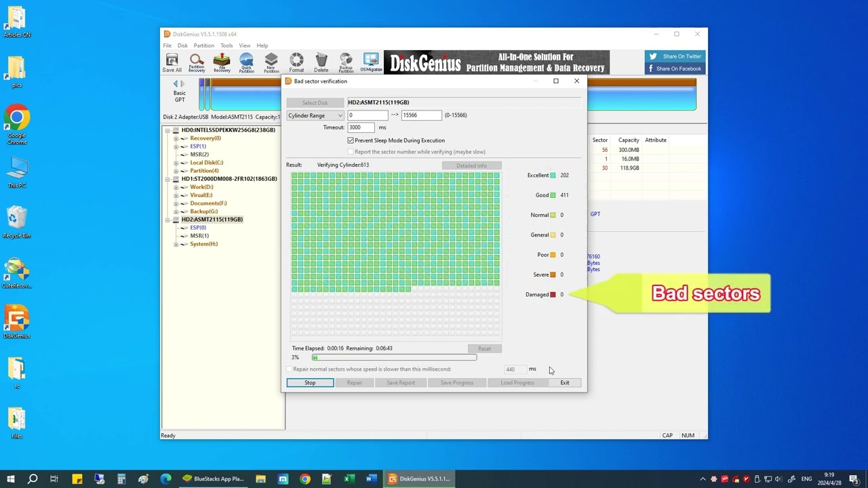The width and height of the screenshot is (868, 488).
Task: Open the View menu
Action: click(244, 45)
